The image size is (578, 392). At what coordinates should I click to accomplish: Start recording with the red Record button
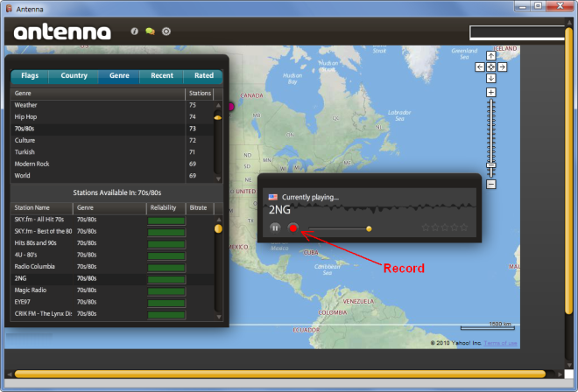[293, 228]
